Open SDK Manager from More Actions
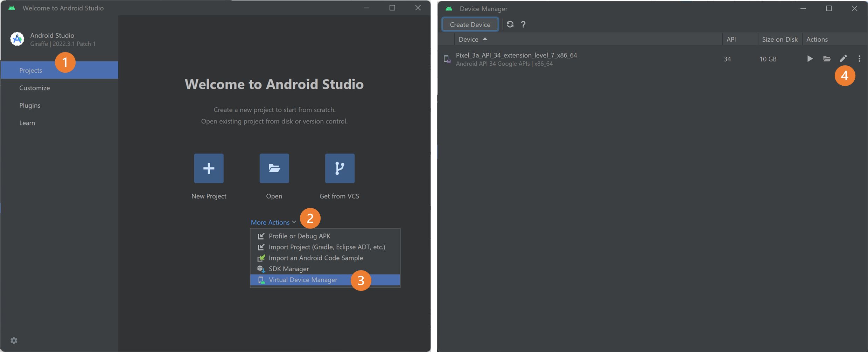868x352 pixels. (x=325, y=269)
